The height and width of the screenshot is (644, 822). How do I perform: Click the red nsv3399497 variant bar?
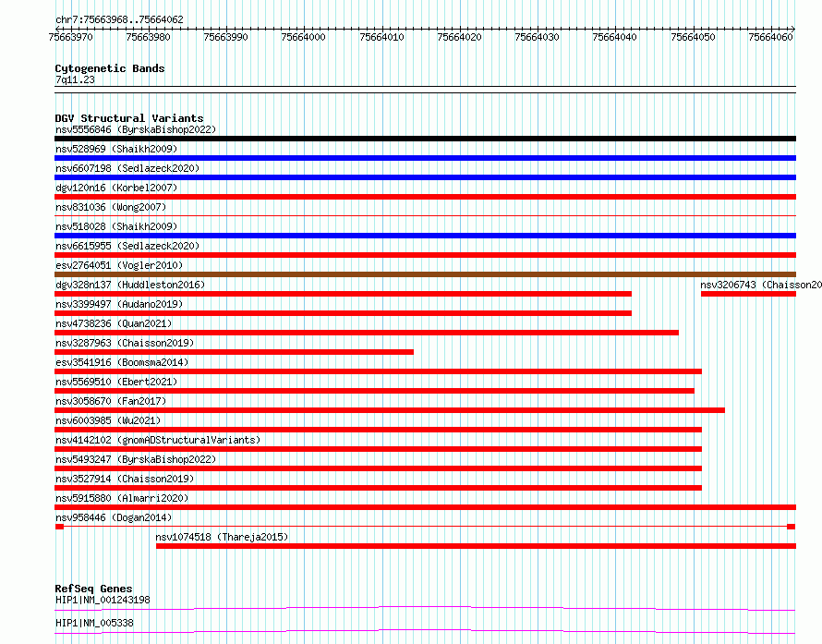click(x=343, y=313)
